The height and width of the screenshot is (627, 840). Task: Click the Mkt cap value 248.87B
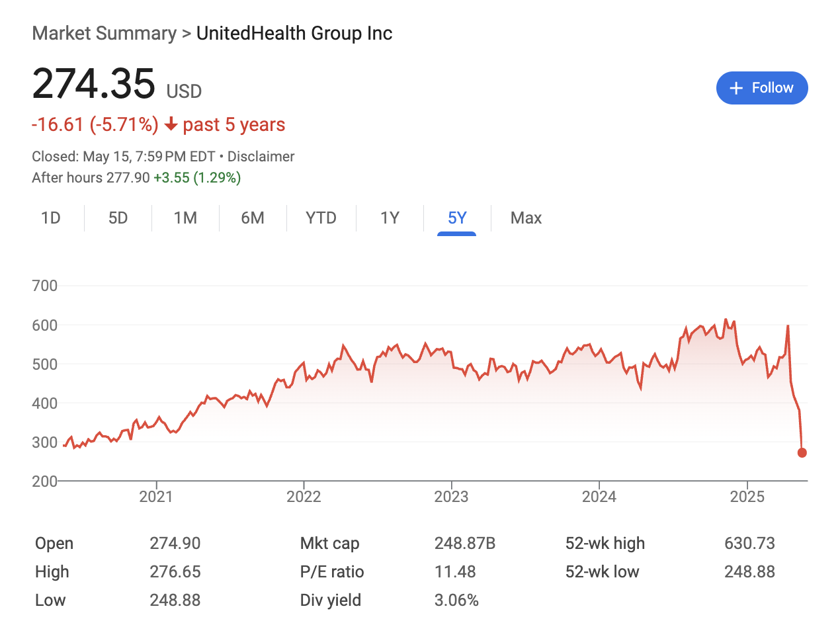(464, 544)
